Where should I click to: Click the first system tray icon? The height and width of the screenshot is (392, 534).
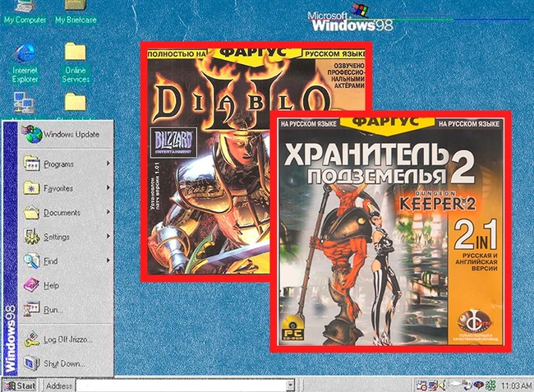point(421,386)
